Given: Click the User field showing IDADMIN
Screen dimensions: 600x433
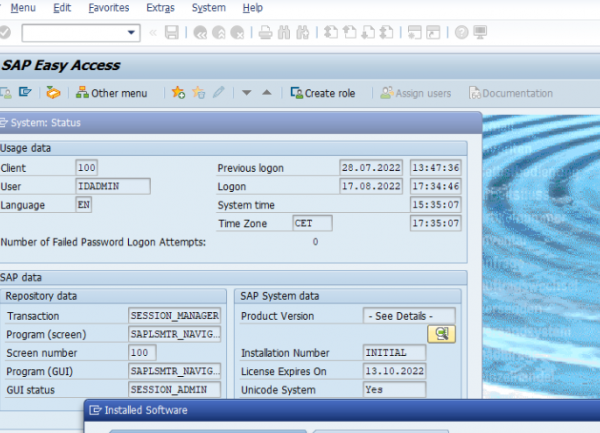Looking at the screenshot, I should [113, 186].
